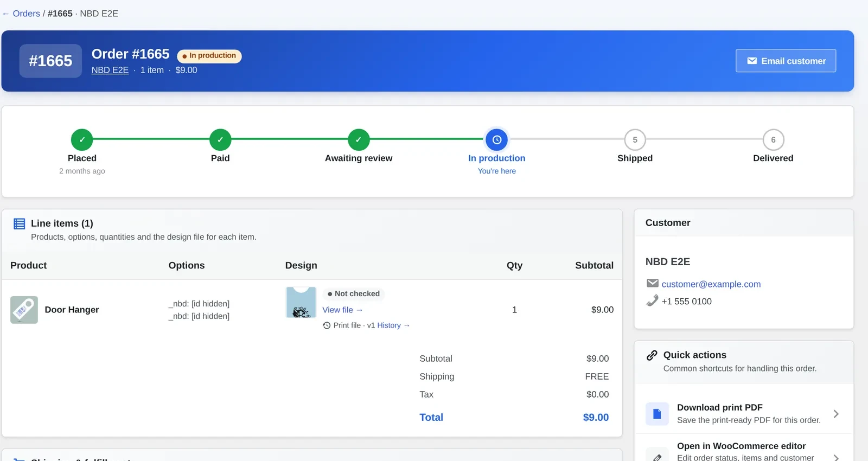Viewport: 868px width, 461px height.
Task: Click the chevron on Open in WooCommerce editor
Action: tap(836, 457)
